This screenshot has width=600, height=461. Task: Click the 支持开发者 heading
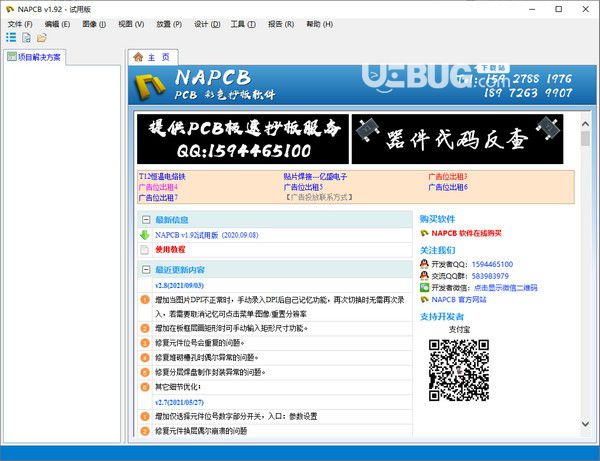[442, 316]
